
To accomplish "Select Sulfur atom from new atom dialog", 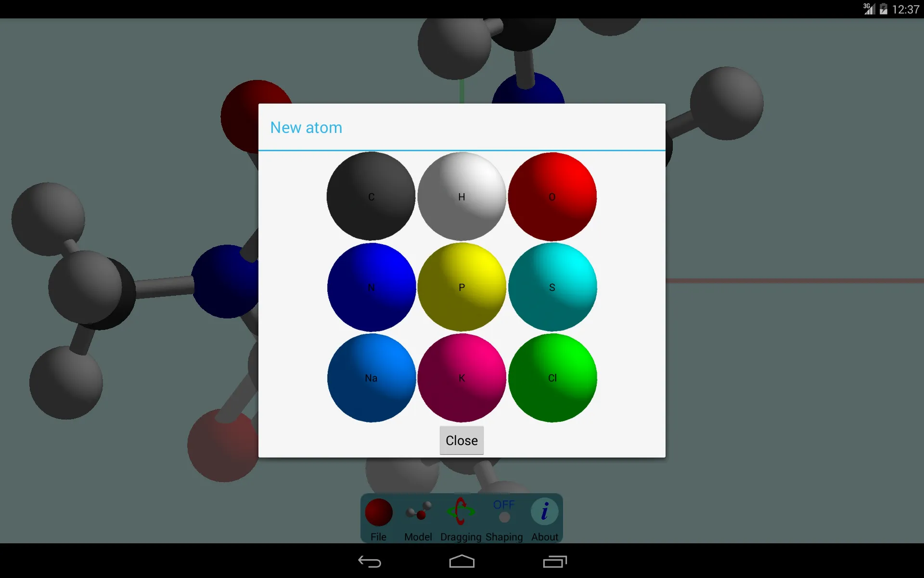I will click(552, 286).
